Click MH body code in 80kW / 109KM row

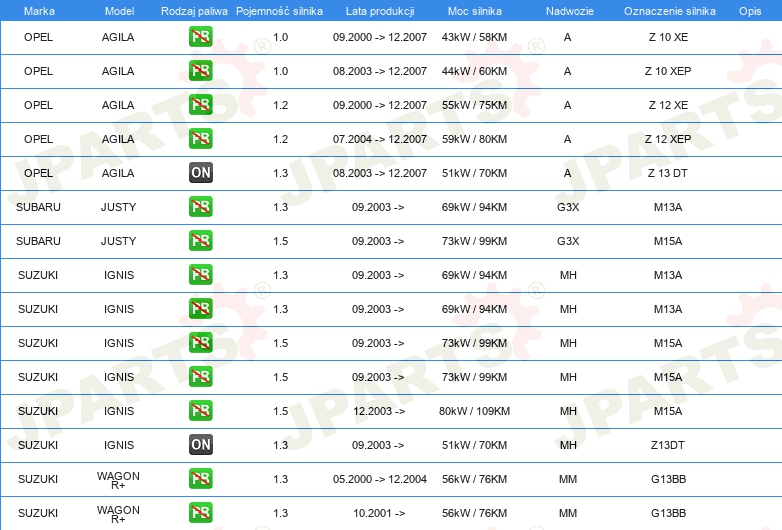click(x=568, y=411)
